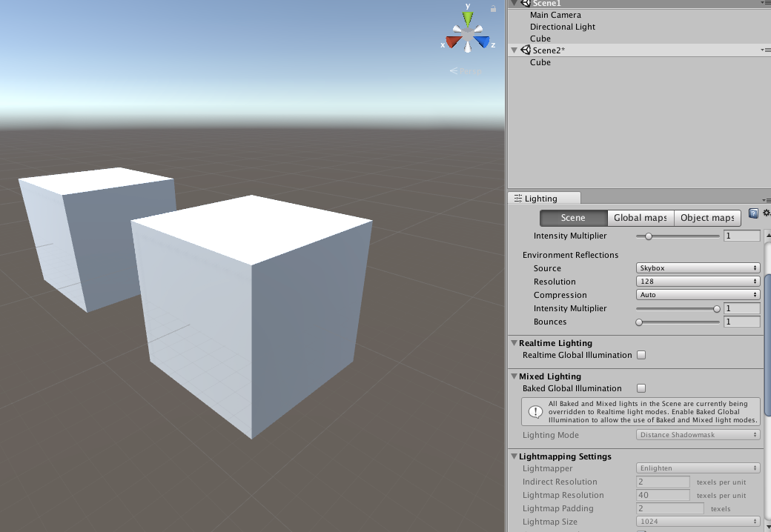Click the Lightmap Resolution field showing 40
Screen dimensions: 771x532
pos(663,495)
